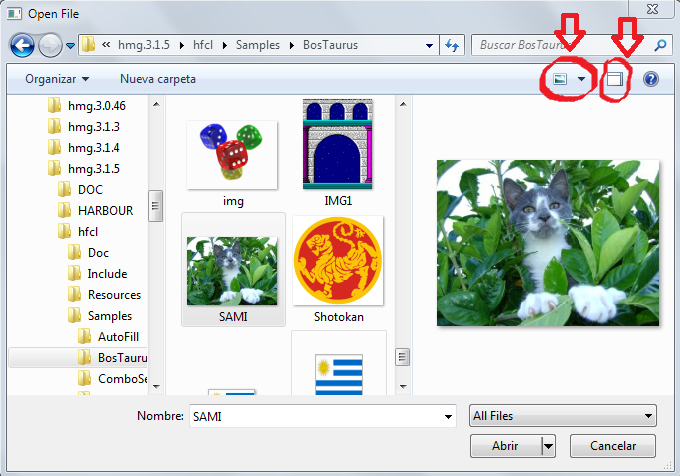
Task: Select the img dice thumbnail
Action: tap(231, 154)
